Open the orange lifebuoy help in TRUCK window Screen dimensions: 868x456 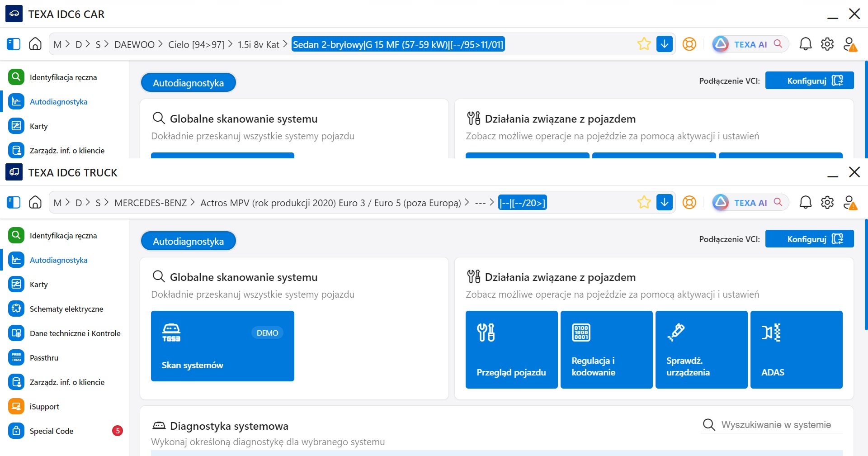coord(689,202)
